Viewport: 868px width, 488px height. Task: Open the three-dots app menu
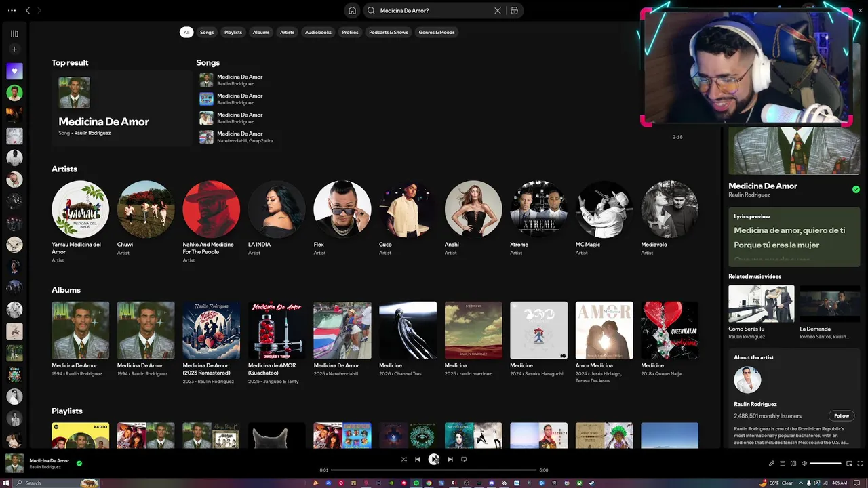(12, 10)
